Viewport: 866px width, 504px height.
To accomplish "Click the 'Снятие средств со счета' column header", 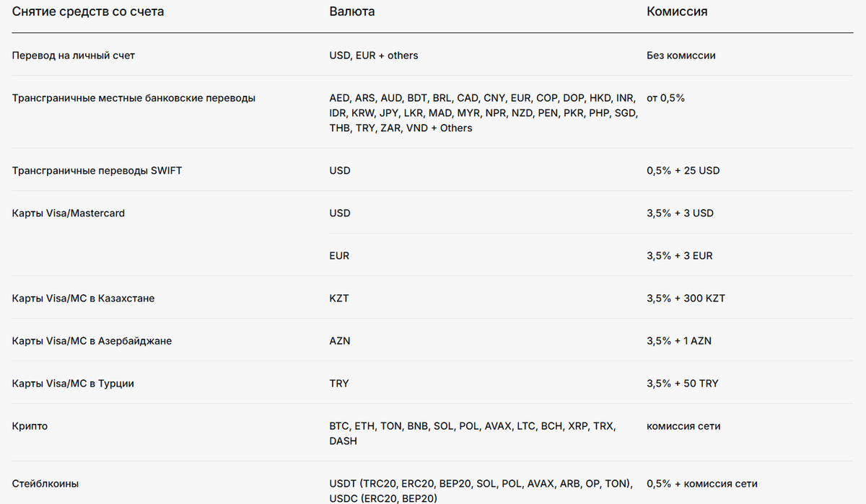I will (x=87, y=12).
